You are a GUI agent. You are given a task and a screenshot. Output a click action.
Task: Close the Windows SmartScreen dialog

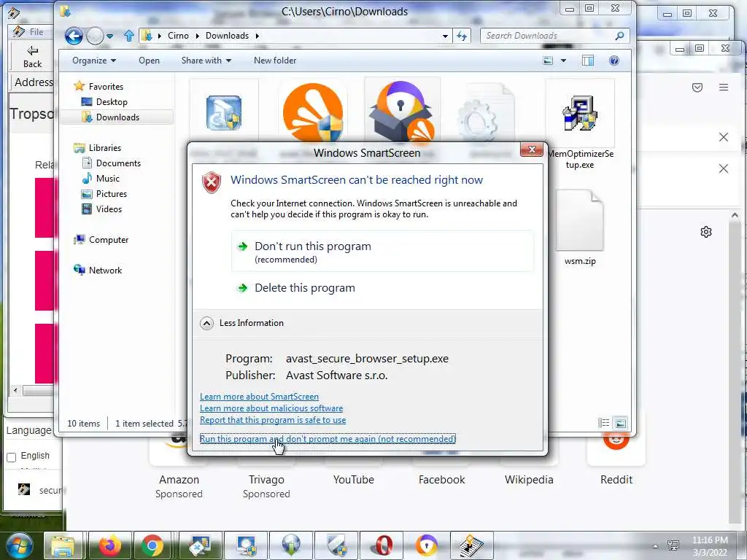(532, 150)
